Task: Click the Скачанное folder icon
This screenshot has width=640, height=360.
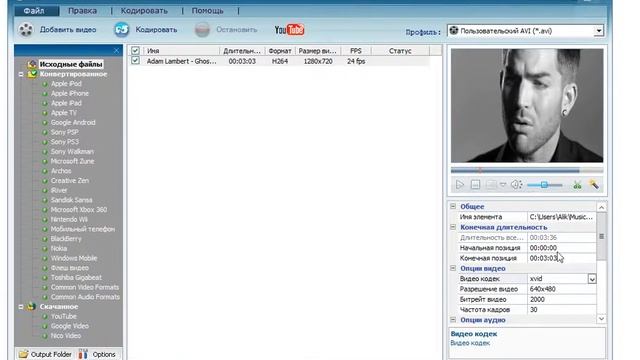Action: coord(31,307)
